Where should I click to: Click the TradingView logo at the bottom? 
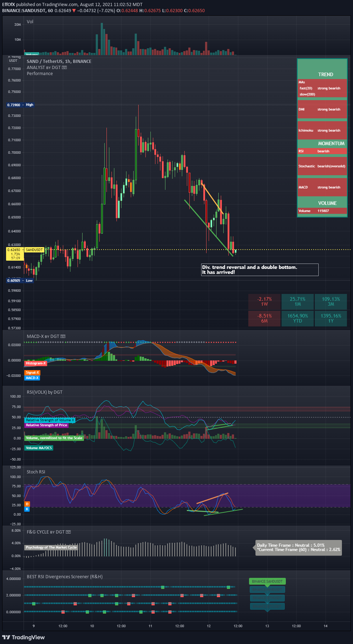coord(24,637)
